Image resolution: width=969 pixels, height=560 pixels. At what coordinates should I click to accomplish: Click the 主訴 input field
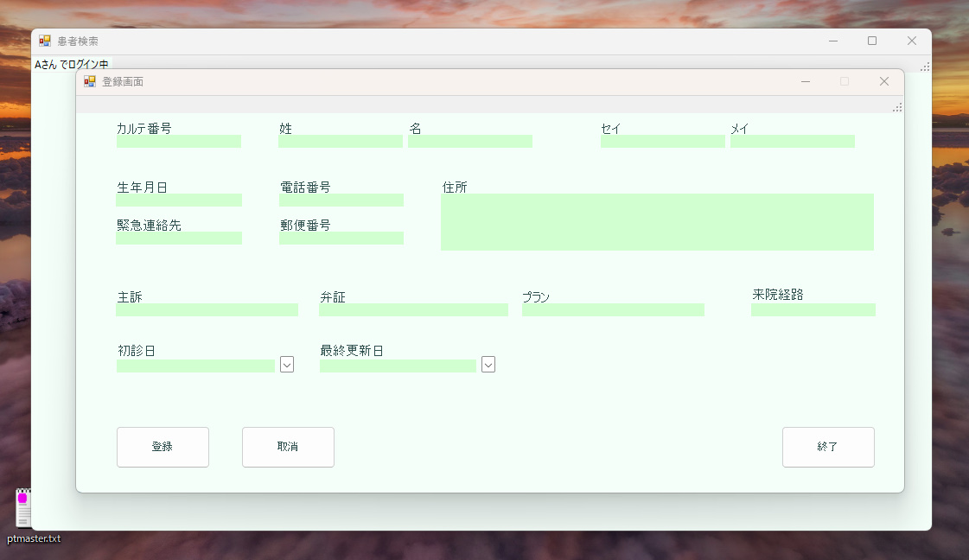tap(207, 309)
